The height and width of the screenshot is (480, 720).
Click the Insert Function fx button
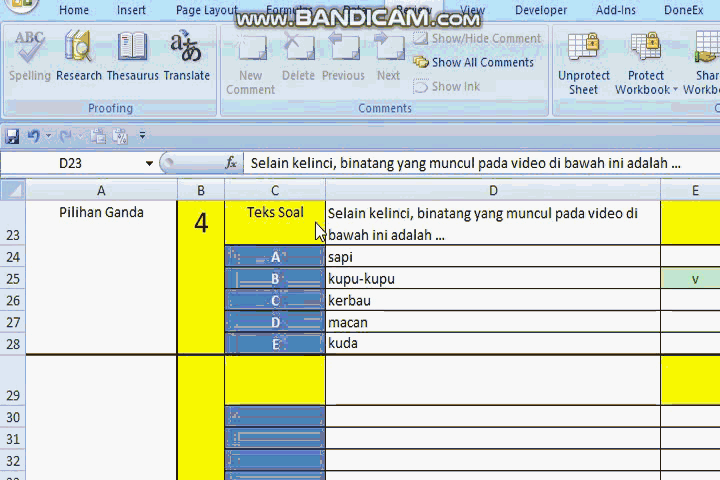[231, 163]
